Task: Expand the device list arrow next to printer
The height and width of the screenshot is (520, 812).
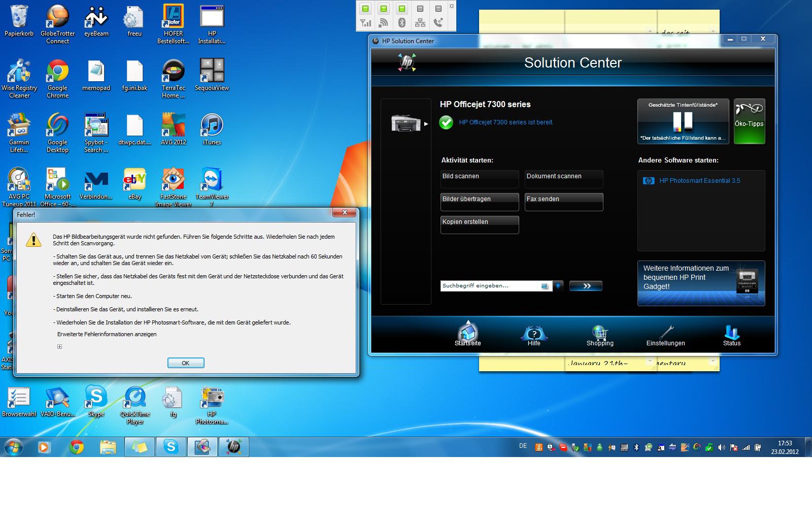Action: click(x=426, y=123)
